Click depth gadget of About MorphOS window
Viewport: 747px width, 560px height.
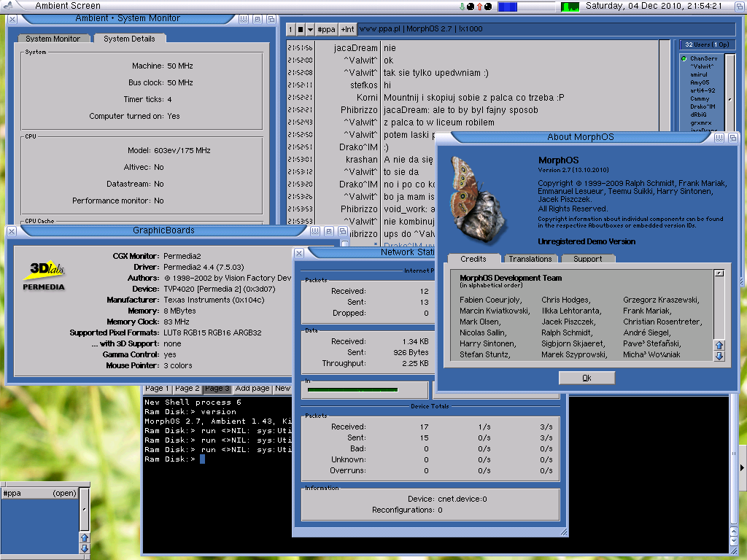[732, 138]
